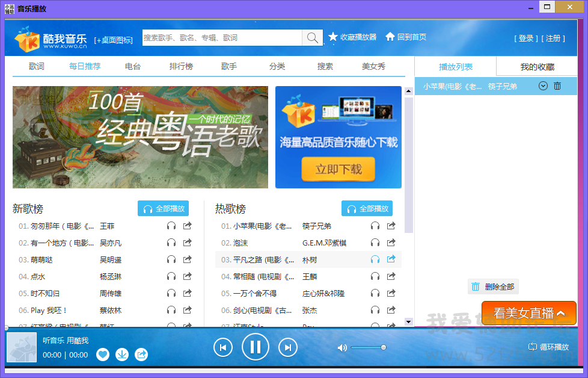Click the search magnifier icon
This screenshot has width=588, height=378.
point(313,37)
